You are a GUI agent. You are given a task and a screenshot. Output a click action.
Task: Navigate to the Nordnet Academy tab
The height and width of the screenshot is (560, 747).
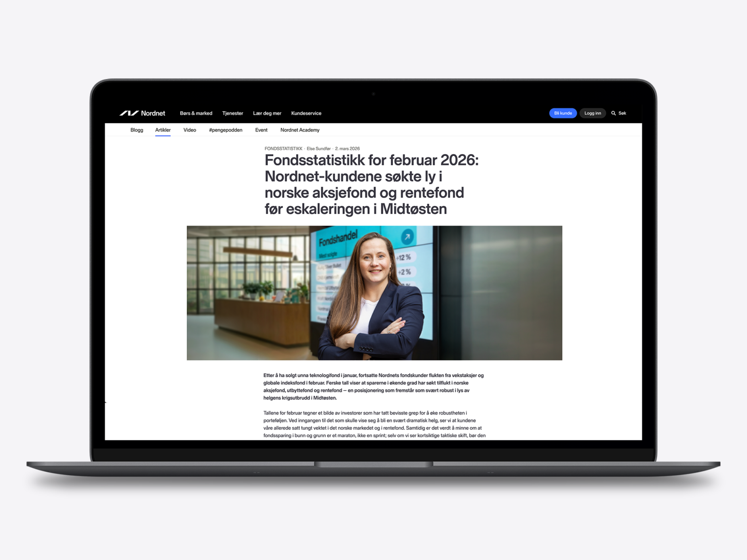tap(300, 130)
